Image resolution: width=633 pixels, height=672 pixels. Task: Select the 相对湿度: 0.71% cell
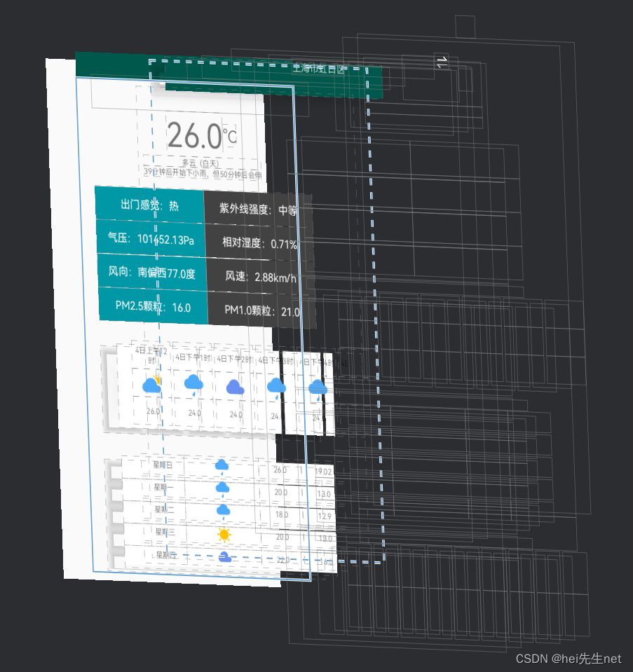point(257,243)
